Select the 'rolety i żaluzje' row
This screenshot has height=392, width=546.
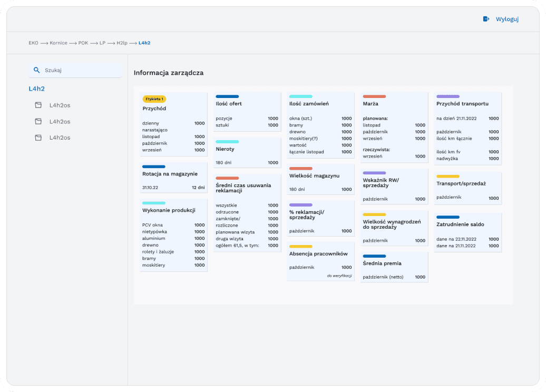pyautogui.click(x=173, y=252)
